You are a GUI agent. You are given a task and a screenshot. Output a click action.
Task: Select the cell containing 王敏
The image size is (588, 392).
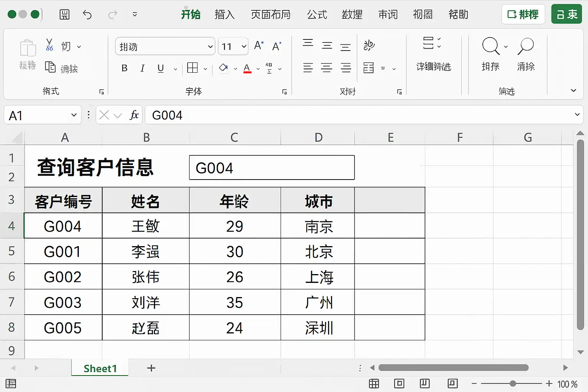point(145,226)
